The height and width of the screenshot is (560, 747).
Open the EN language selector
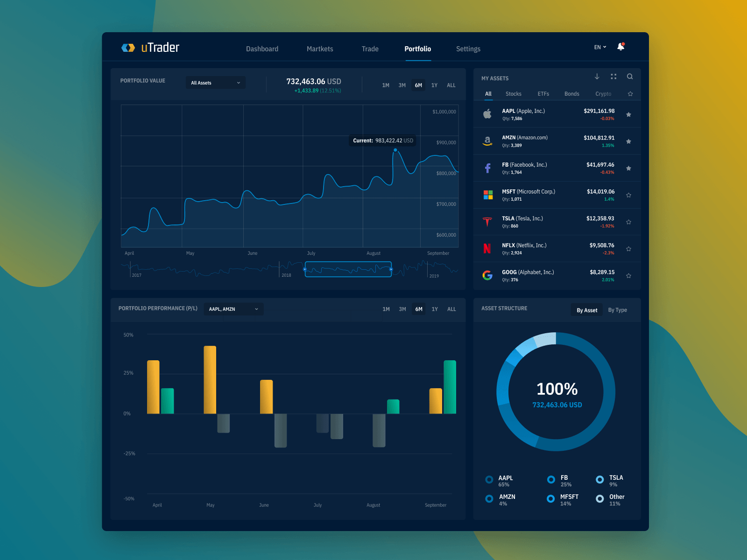(x=600, y=47)
